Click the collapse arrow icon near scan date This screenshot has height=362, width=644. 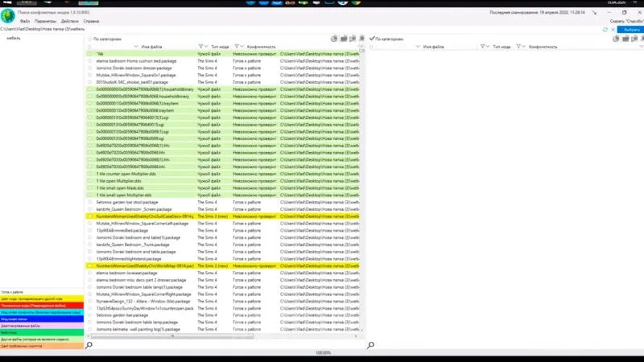click(x=594, y=13)
